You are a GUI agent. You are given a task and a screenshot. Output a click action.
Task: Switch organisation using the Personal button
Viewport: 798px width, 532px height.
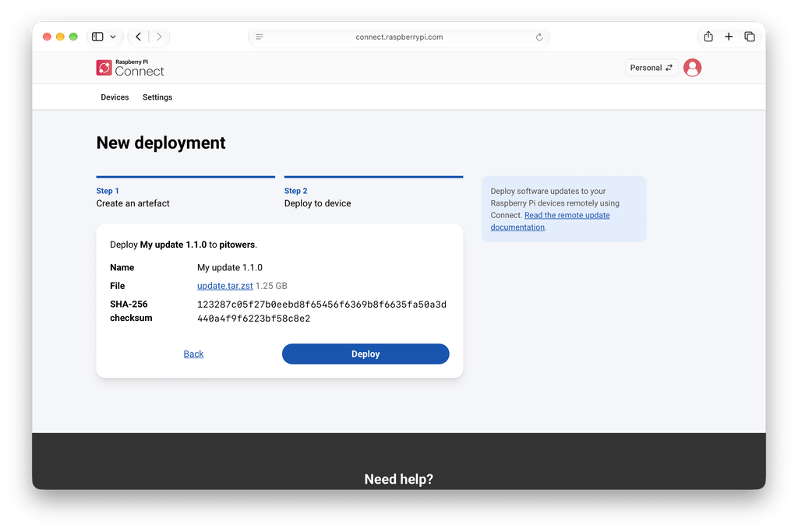[651, 68]
